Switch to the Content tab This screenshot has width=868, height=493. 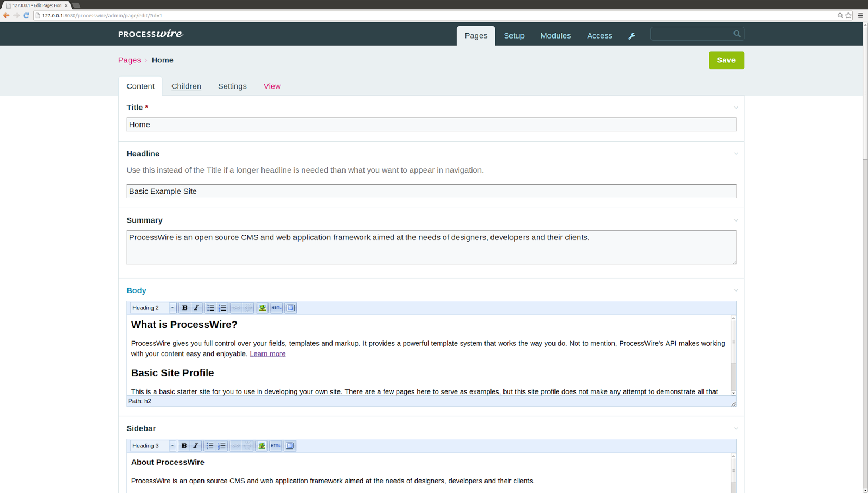point(141,86)
